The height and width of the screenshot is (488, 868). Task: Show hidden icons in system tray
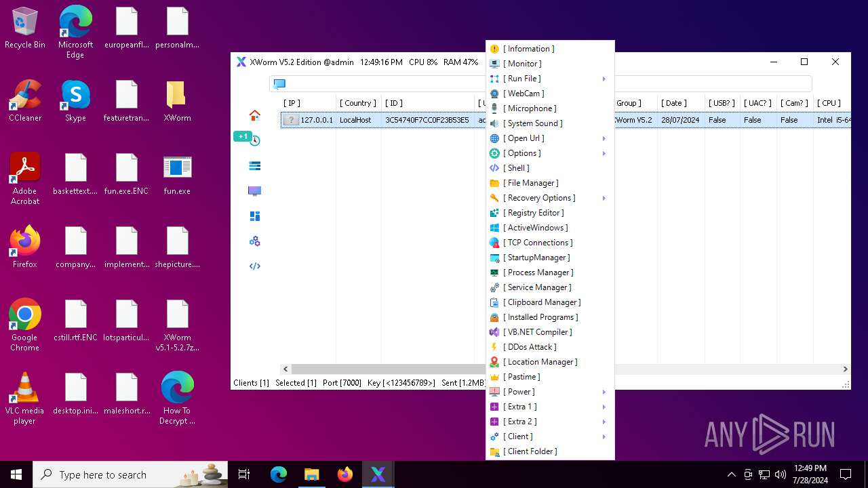pyautogui.click(x=731, y=474)
